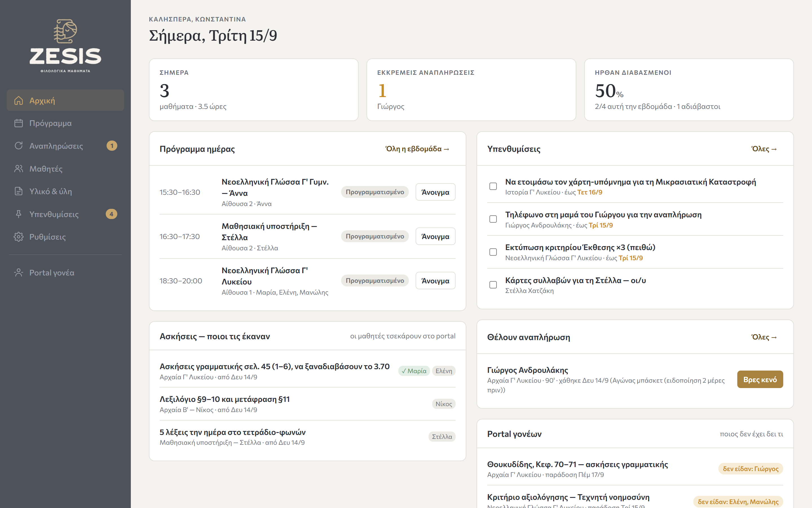Mark Εκτύπωση κριτηρίου Έκθεσης ×3 as done
The image size is (812, 508).
point(493,252)
